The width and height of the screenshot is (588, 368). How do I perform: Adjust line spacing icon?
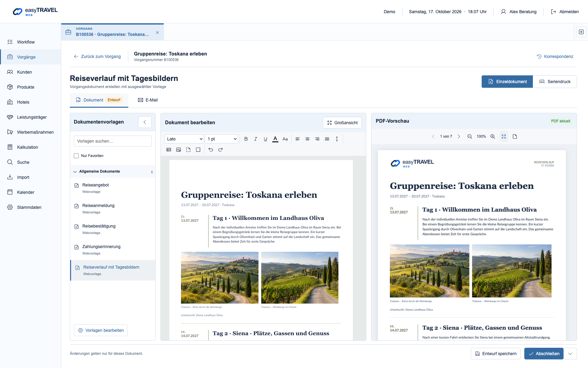(x=337, y=139)
